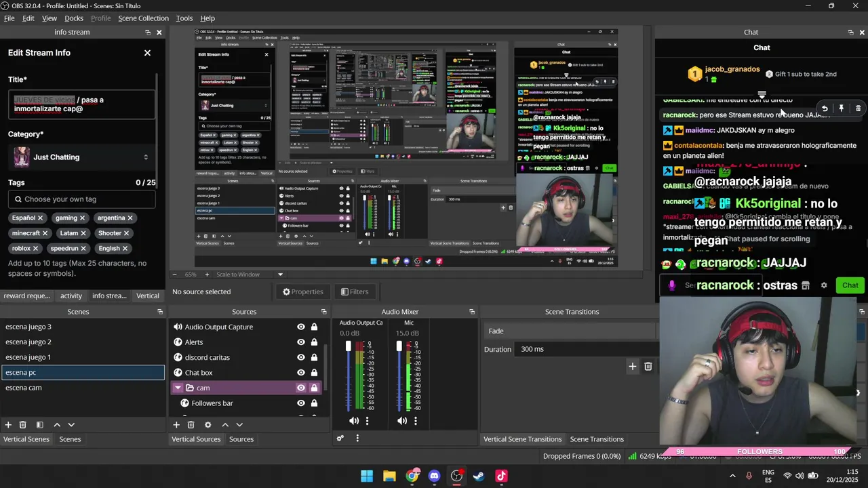Move the selected scene down
The width and height of the screenshot is (868, 488).
coord(71,424)
